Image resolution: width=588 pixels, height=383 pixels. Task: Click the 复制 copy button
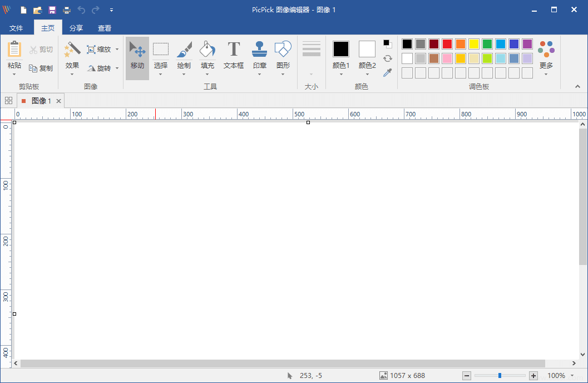coord(41,68)
